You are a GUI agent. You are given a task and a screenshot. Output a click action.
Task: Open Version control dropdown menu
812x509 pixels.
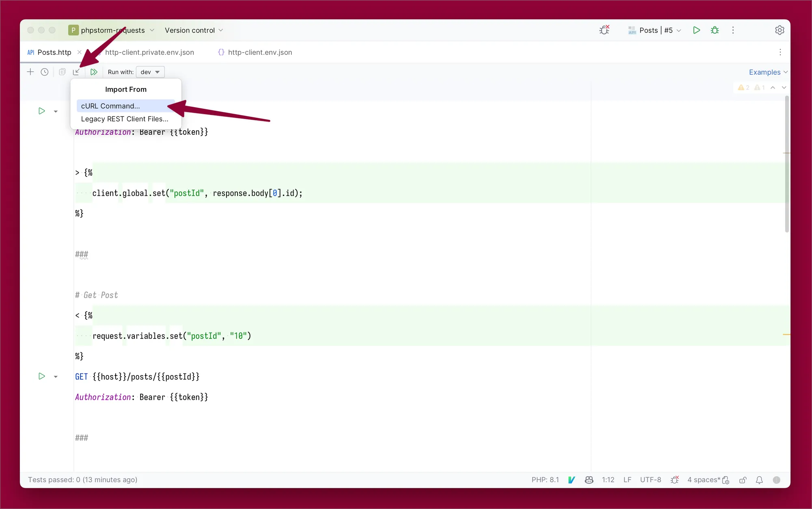pos(194,30)
